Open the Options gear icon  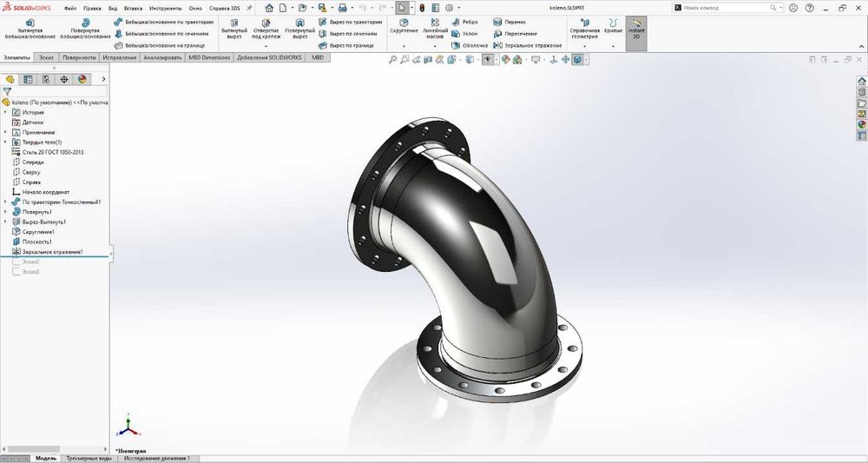point(450,8)
